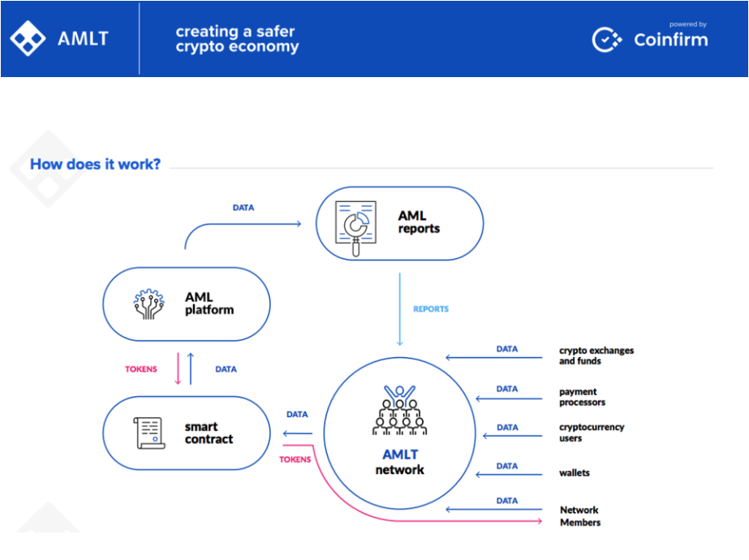This screenshot has width=749, height=560.
Task: Click the 'How does it work?' heading
Action: pos(95,165)
